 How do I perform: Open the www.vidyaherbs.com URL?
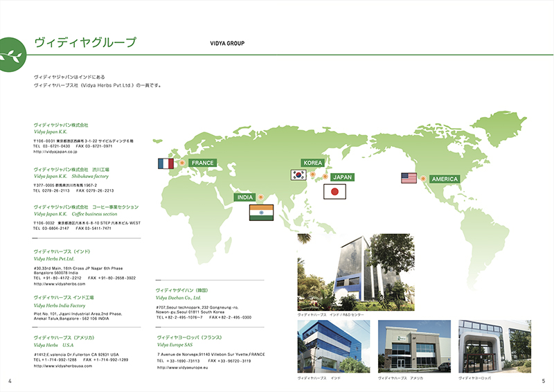tap(59, 284)
